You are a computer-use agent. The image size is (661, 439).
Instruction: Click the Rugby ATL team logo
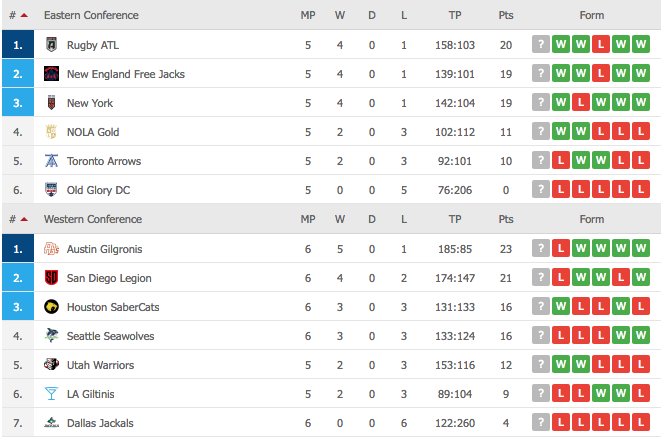(x=51, y=45)
